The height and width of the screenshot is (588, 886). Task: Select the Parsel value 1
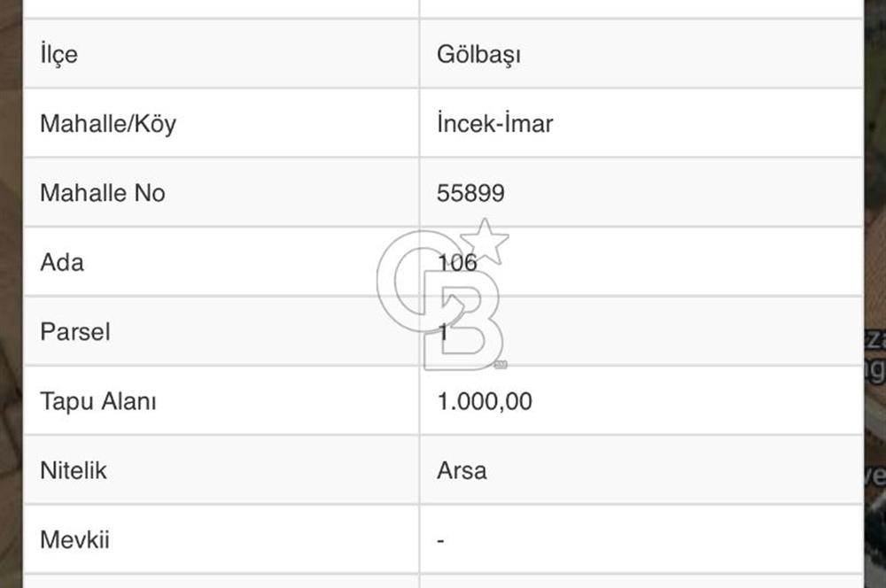[444, 331]
